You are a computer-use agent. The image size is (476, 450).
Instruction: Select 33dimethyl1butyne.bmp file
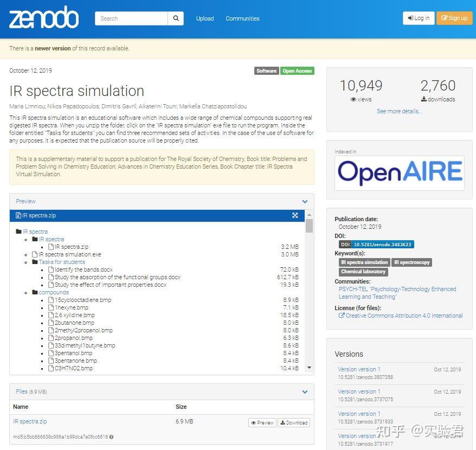coord(85,345)
